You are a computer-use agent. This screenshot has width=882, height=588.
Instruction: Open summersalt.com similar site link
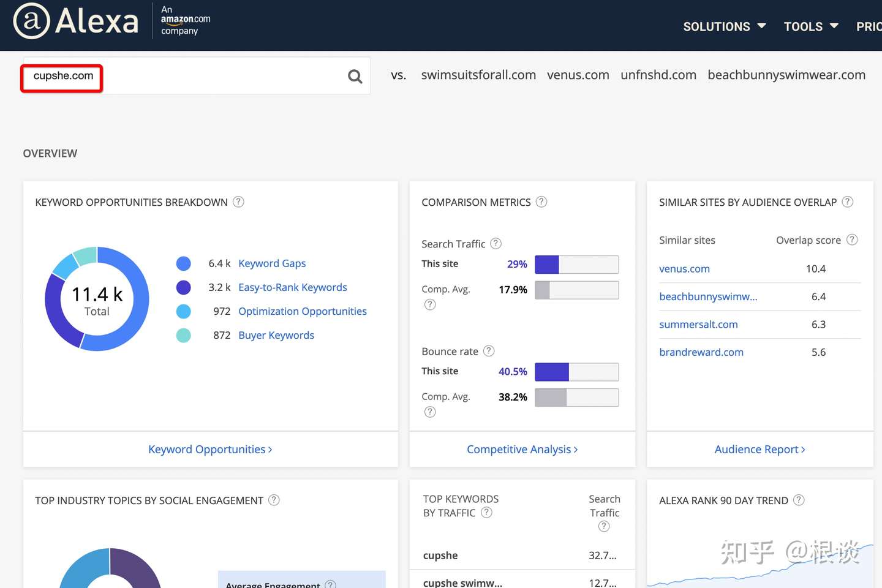click(x=698, y=324)
